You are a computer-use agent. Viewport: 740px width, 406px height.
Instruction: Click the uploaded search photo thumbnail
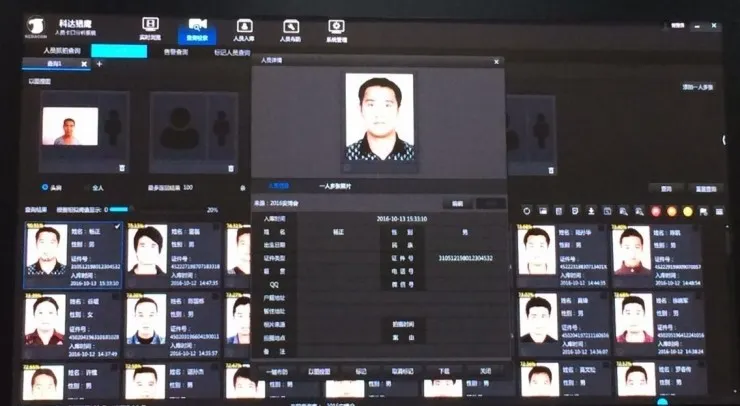[x=70, y=126]
